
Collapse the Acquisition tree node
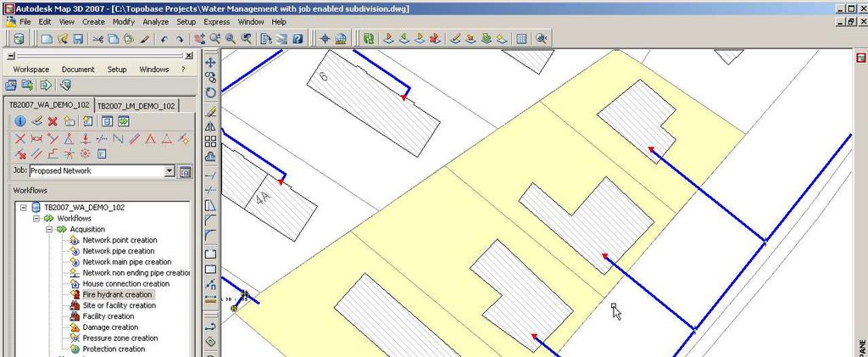(48, 229)
